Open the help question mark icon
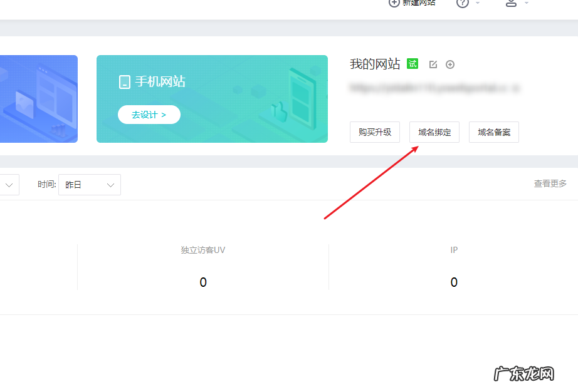 tap(463, 3)
